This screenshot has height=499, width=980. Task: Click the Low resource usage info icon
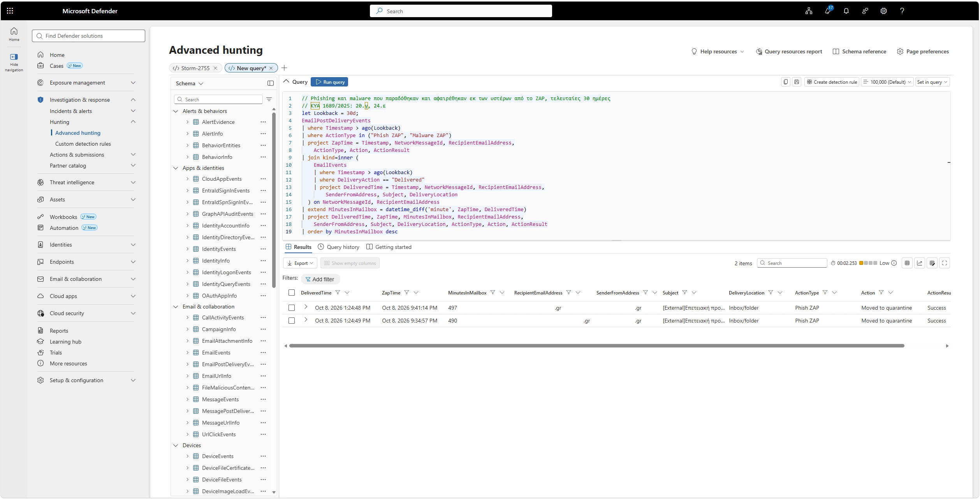click(x=894, y=263)
